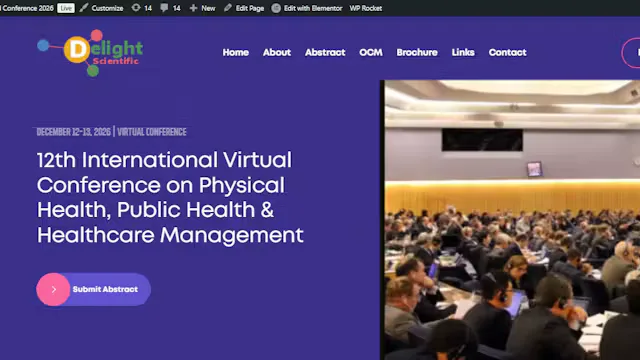Click the Elementor circle icon

(276, 8)
